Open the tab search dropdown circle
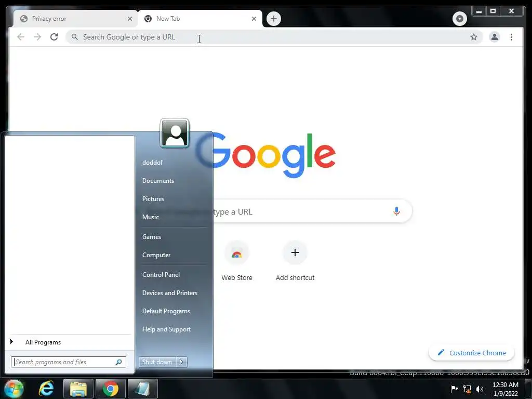The width and height of the screenshot is (532, 399). click(459, 19)
